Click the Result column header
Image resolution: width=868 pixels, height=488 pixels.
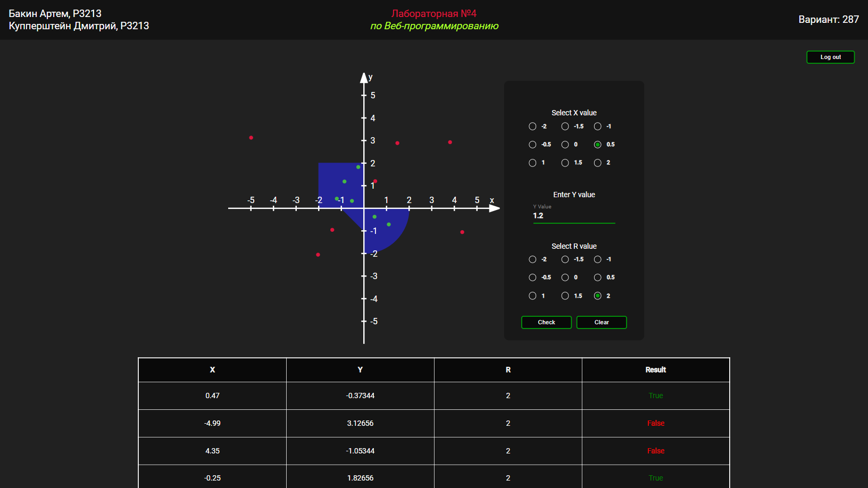[656, 370]
